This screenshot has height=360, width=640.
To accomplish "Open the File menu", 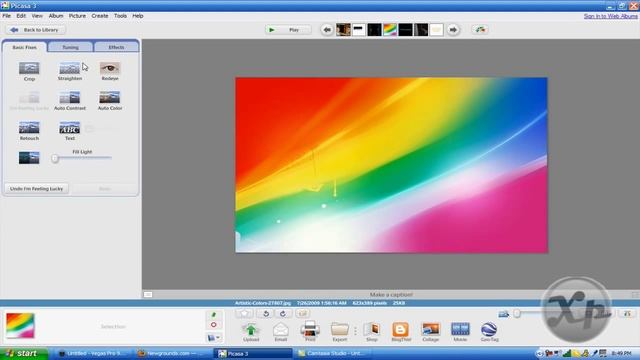I will pos(7,16).
